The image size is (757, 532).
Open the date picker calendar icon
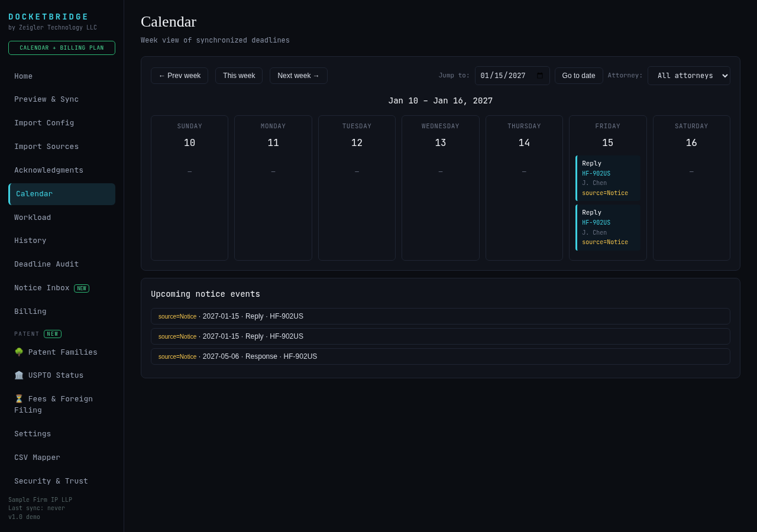pos(539,76)
